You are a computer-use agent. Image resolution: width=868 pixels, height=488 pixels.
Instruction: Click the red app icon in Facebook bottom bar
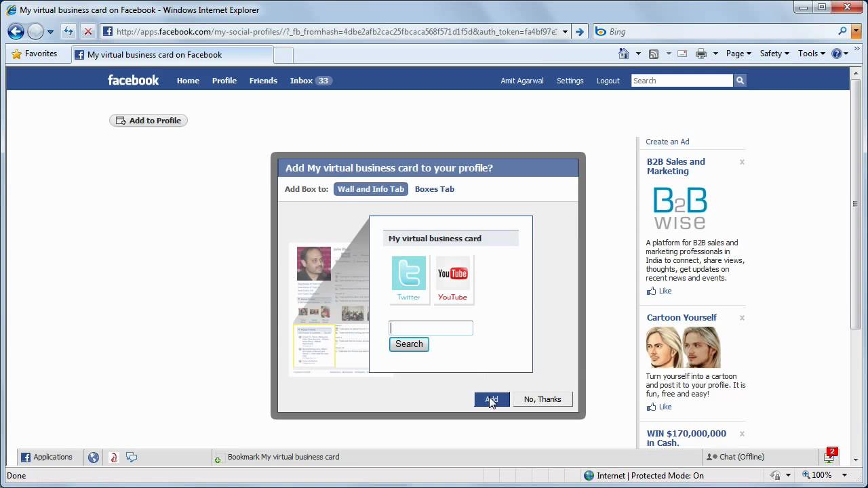[113, 457]
